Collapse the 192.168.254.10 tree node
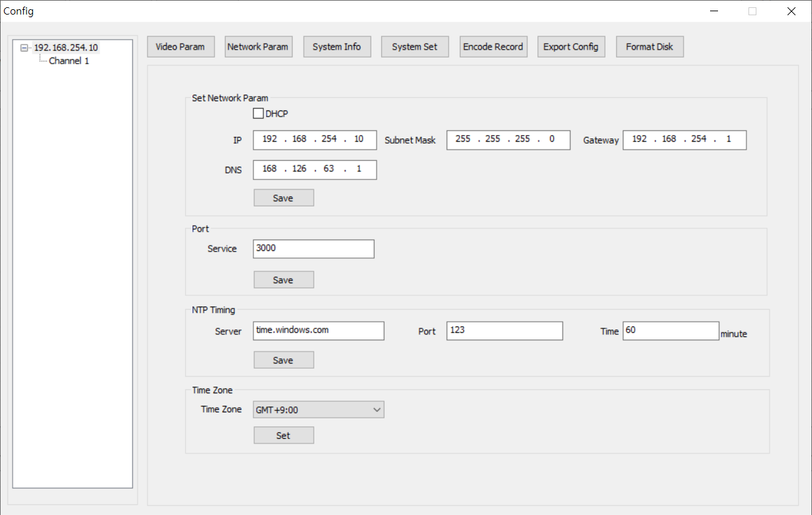 point(24,48)
